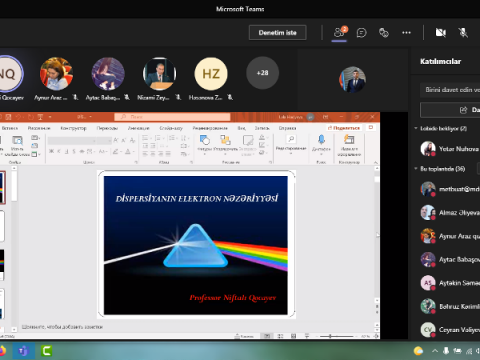
Task: Select Behruz Kərimli in participants list
Action: [450, 306]
